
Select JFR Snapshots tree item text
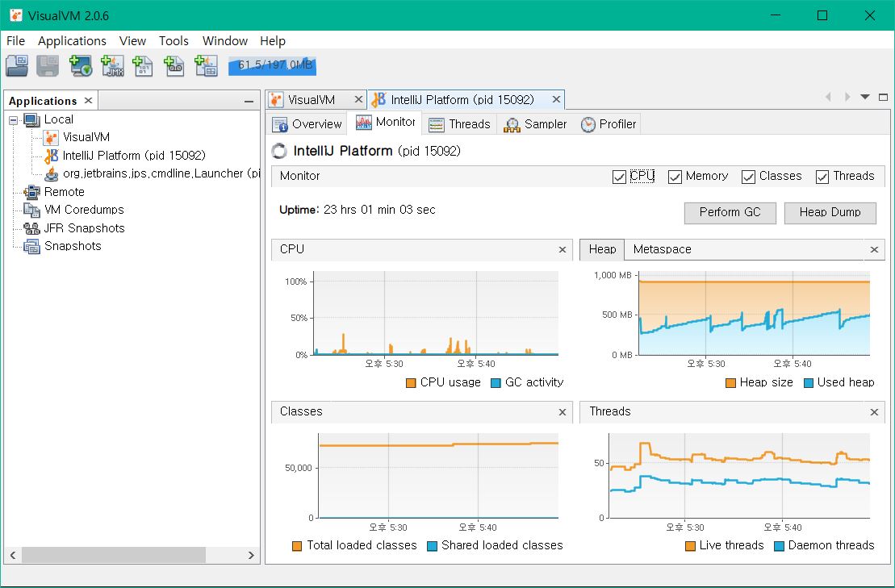[x=85, y=228]
